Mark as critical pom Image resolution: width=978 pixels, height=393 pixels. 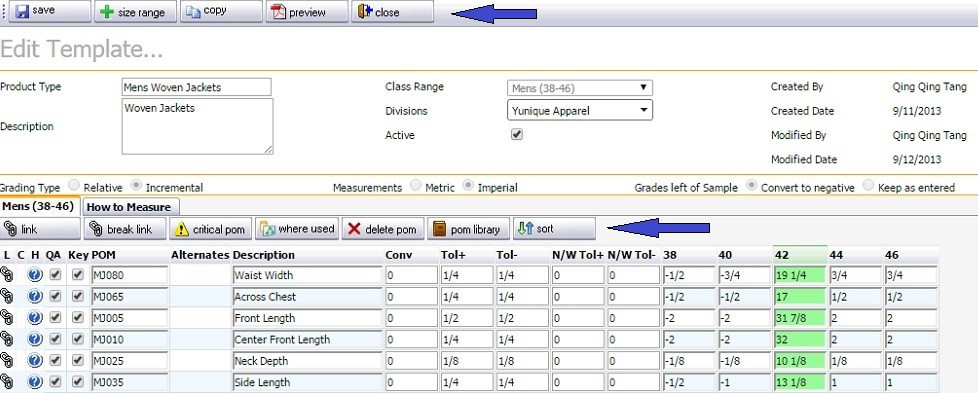tap(211, 229)
